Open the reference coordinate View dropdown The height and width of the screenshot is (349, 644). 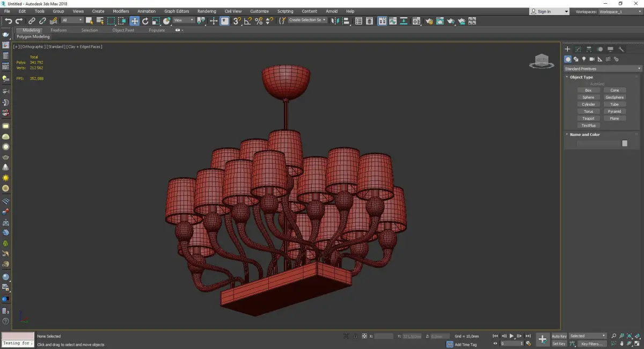tap(184, 20)
